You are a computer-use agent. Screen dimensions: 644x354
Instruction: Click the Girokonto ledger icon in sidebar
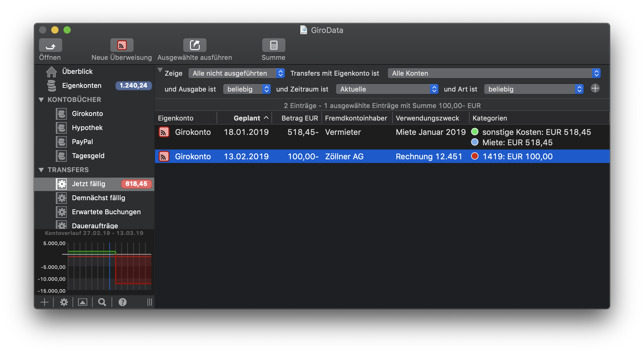click(61, 114)
